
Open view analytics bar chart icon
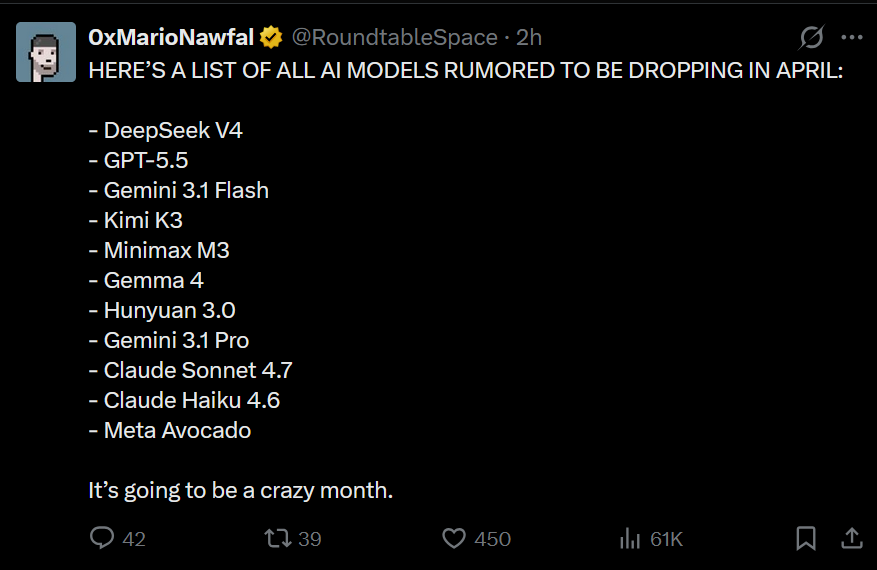630,539
